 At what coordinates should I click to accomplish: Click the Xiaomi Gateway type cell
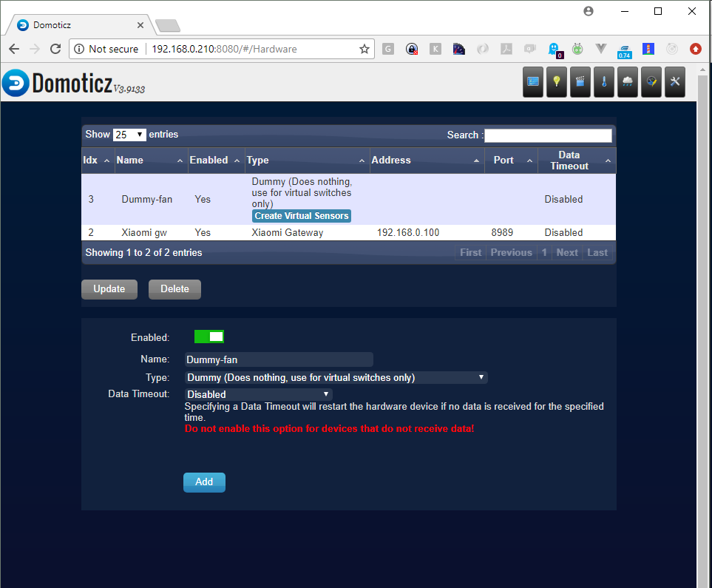(288, 233)
